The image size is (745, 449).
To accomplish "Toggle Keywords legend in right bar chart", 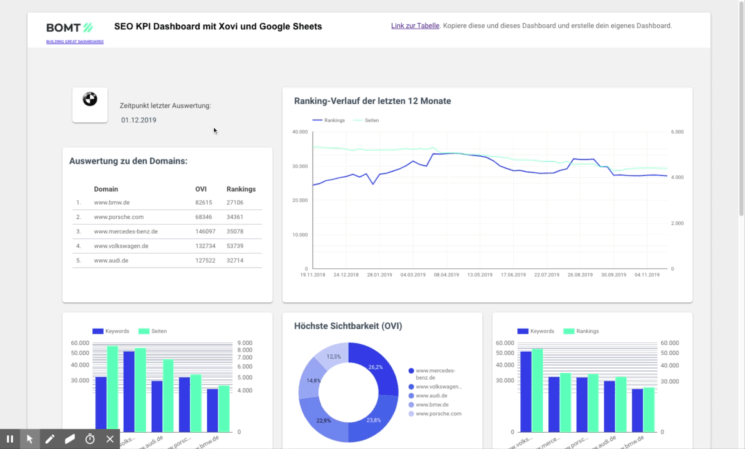I will coord(535,331).
